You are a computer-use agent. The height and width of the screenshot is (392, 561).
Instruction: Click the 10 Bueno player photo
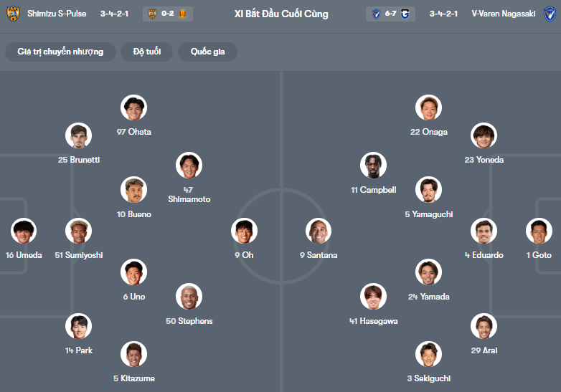click(x=134, y=190)
